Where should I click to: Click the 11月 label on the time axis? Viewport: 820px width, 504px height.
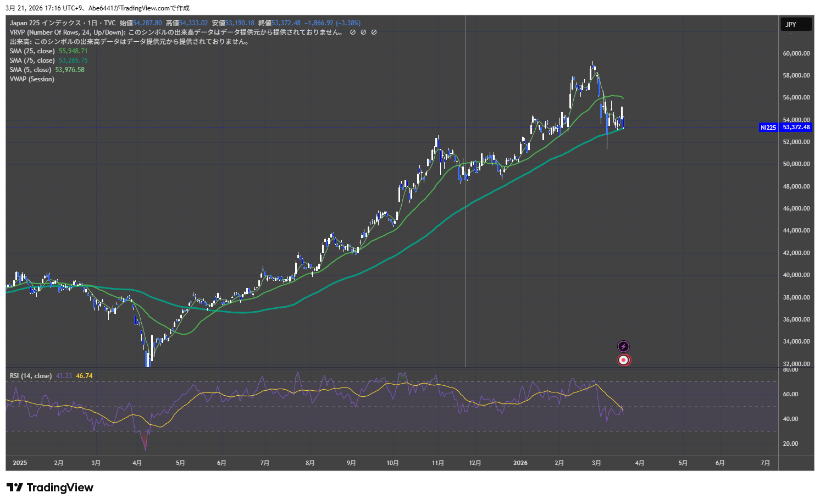[x=437, y=463]
